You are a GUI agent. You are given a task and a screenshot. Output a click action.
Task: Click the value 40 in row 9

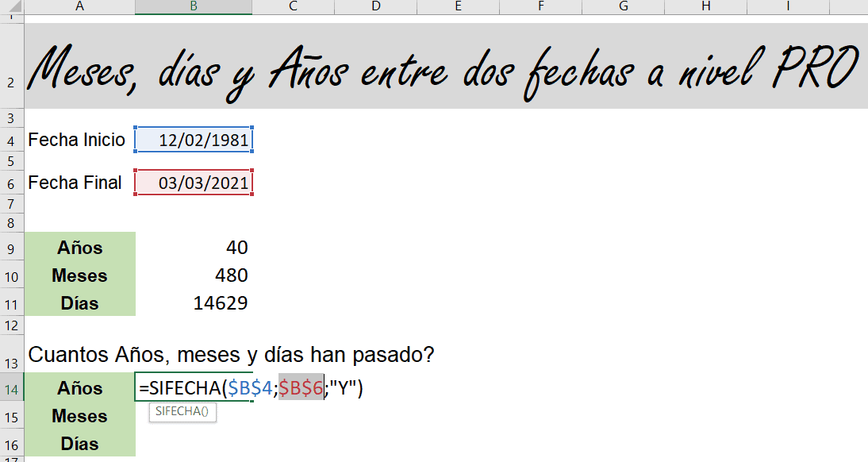tap(237, 247)
